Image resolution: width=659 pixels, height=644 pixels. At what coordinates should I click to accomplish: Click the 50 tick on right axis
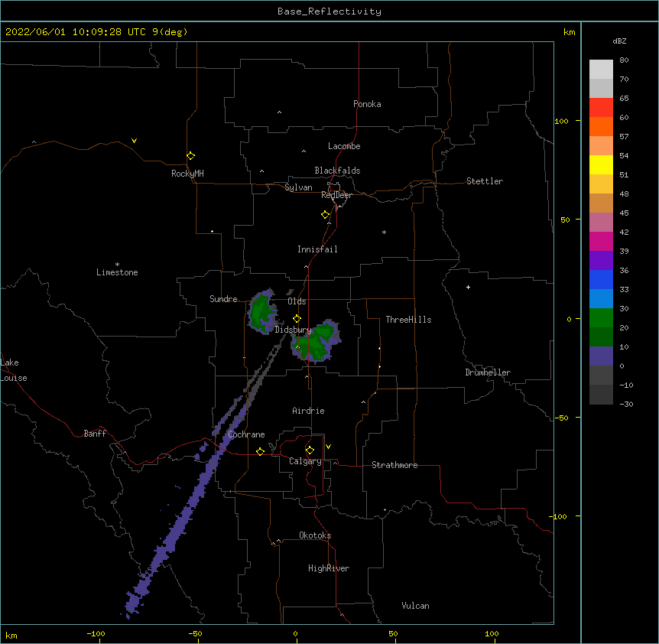pos(565,220)
